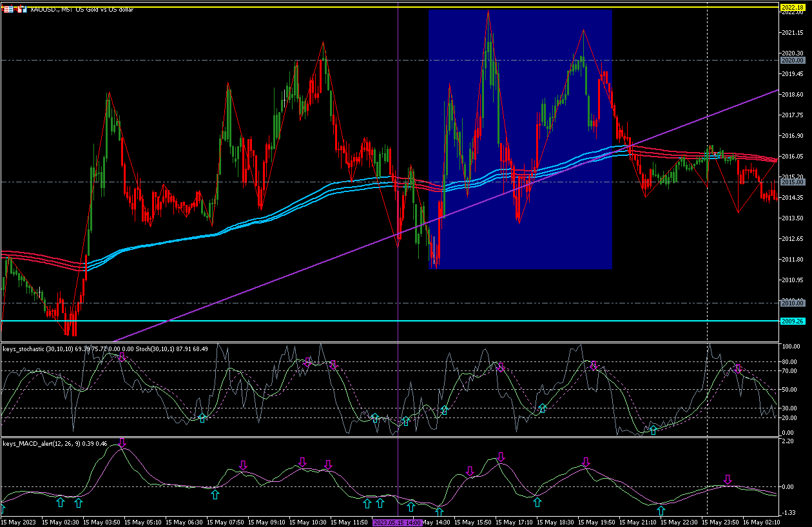Select the cyan 2009.26 price label
The width and height of the screenshot is (812, 527).
click(x=791, y=321)
